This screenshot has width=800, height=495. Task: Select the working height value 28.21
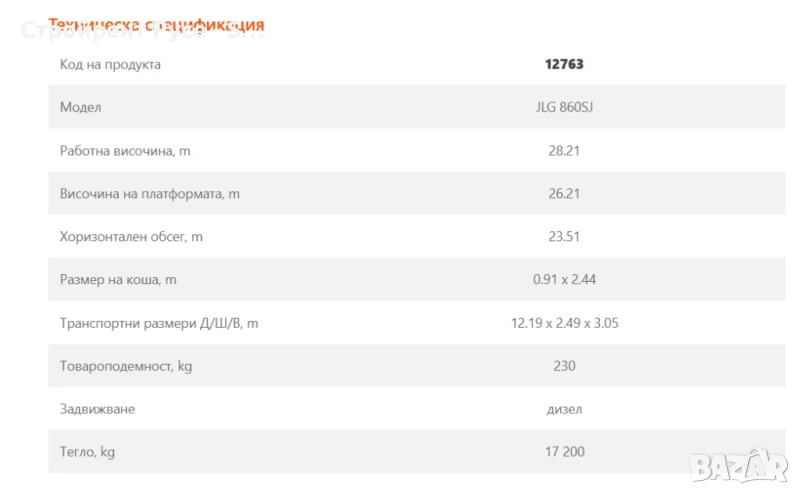[564, 151]
